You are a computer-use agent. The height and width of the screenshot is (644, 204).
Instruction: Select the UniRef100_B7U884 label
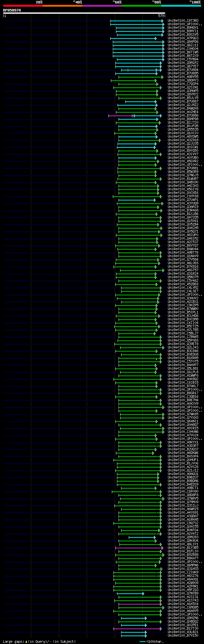coord(183,70)
